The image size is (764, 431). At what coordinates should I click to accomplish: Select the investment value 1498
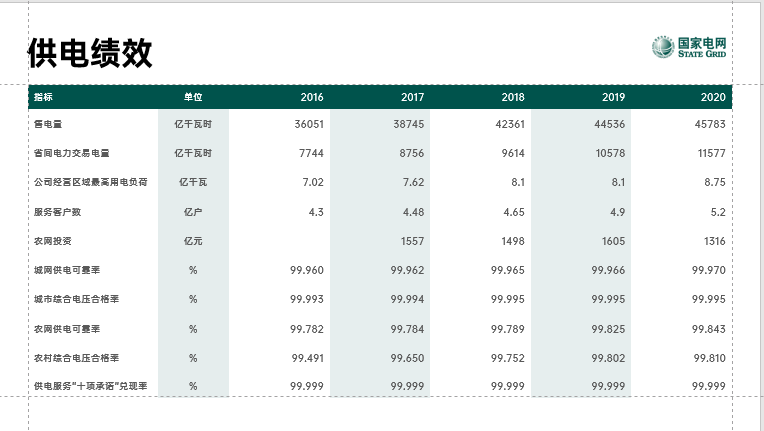pos(513,241)
